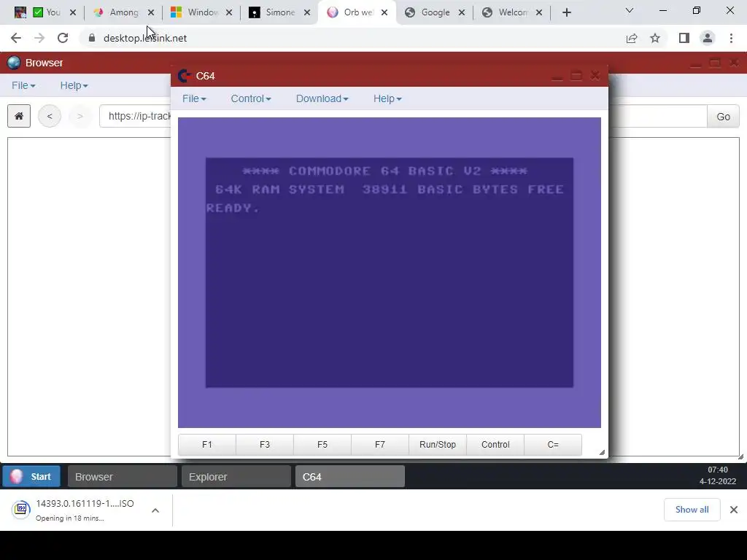Click the pinned tab favicon at far left
747x560 pixels.
[x=20, y=12]
